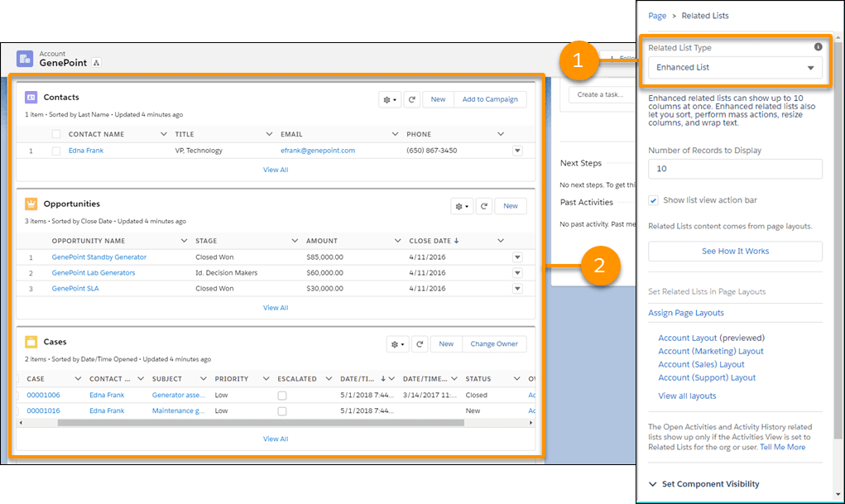This screenshot has height=504, width=845.
Task: Open the Related List Type dropdown
Action: [x=735, y=68]
